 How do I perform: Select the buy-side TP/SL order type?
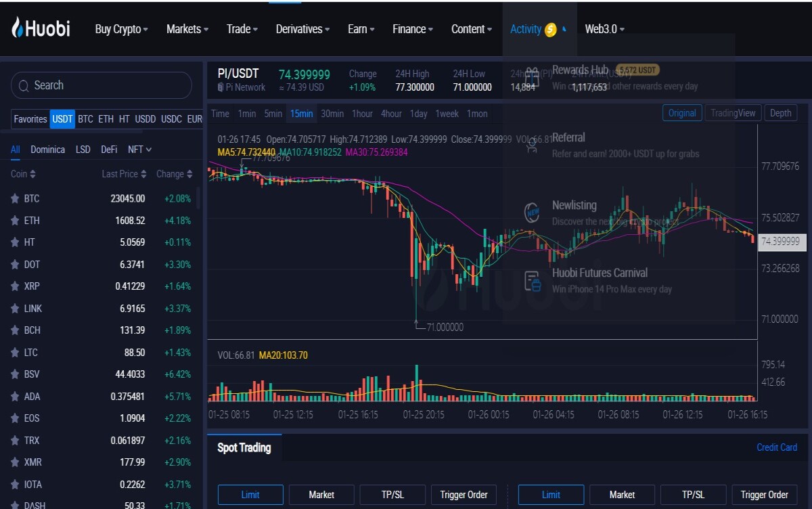(392, 495)
